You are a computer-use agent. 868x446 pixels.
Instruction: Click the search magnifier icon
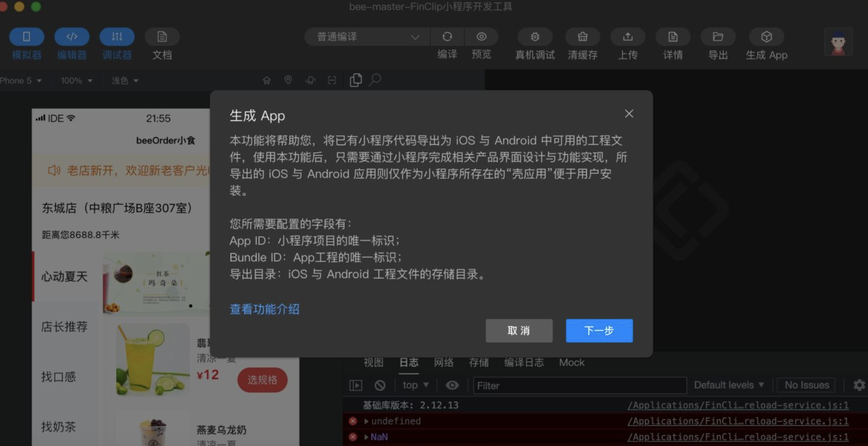click(375, 80)
